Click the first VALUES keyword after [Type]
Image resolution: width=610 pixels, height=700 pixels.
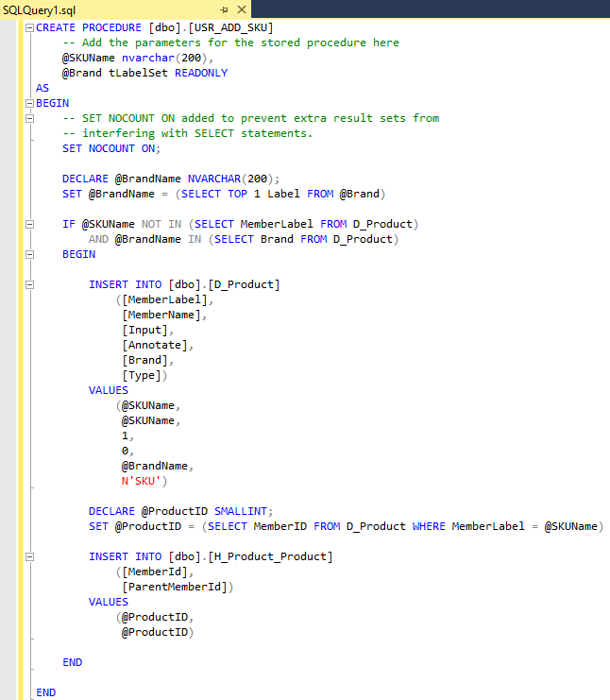[x=109, y=390]
